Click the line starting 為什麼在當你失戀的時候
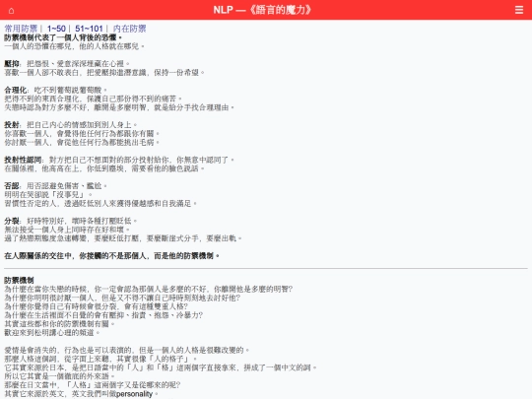This screenshot has width=532, height=399. [x=148, y=289]
